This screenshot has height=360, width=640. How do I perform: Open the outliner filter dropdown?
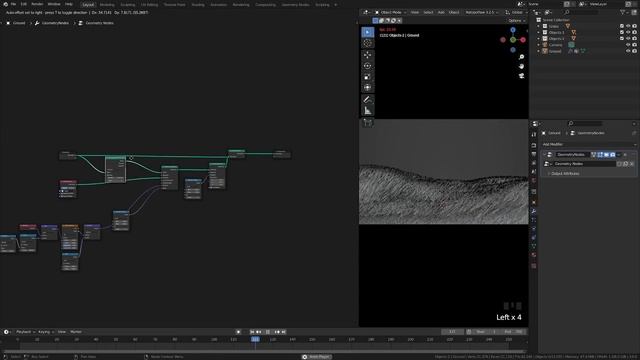point(624,13)
